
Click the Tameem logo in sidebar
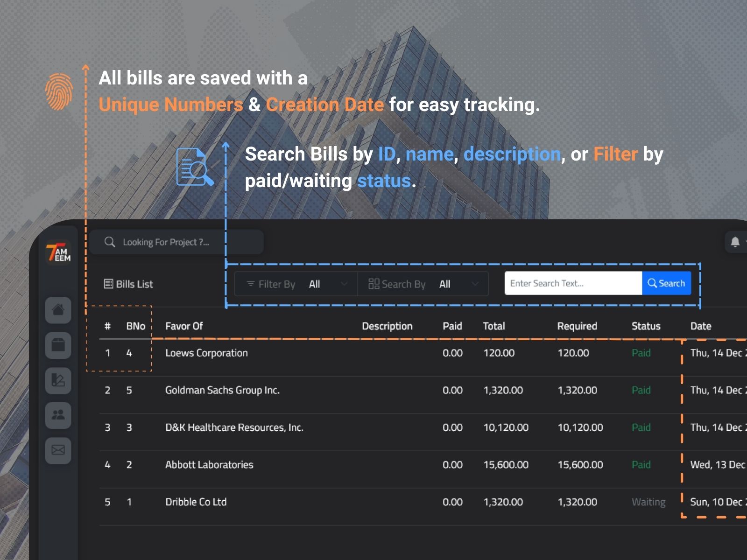58,252
